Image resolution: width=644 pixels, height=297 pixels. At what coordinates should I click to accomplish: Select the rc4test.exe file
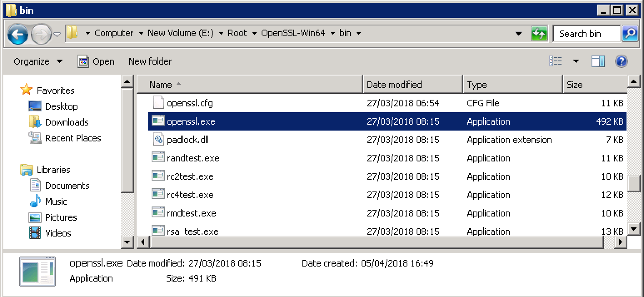(x=387, y=195)
